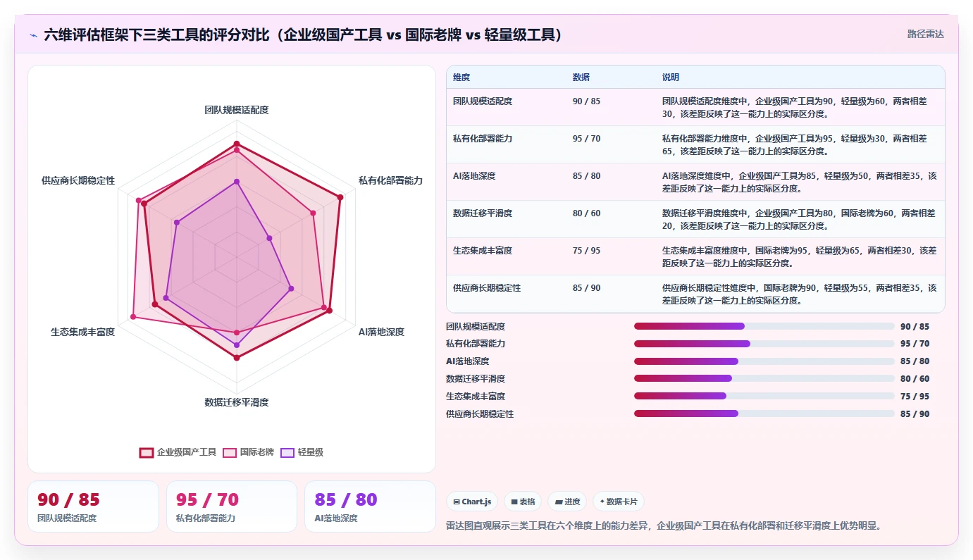Screen dimensions: 973x560
Task: Click the 75 / 95 value in the table
Action: point(587,251)
